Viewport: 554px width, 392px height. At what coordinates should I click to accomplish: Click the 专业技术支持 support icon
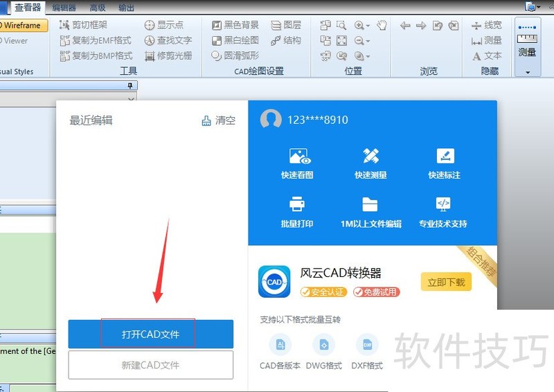pos(443,205)
